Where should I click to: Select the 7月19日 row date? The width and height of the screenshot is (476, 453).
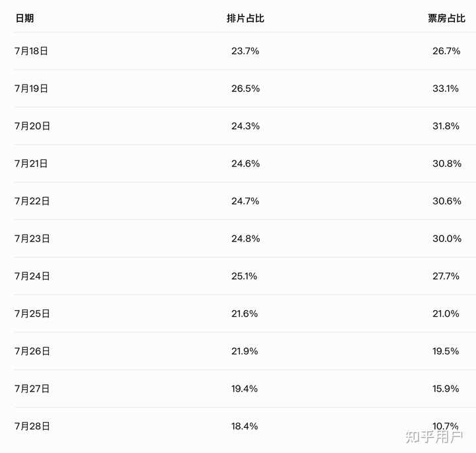tap(31, 89)
